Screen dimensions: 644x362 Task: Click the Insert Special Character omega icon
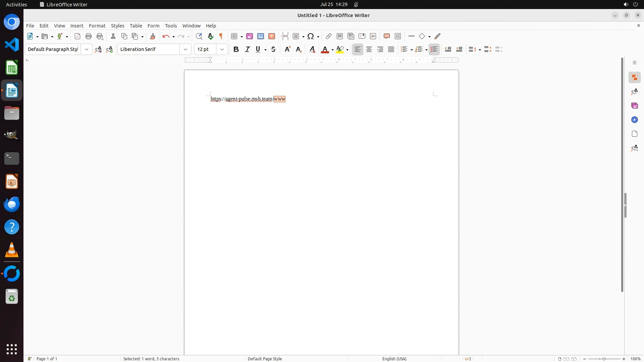click(311, 36)
